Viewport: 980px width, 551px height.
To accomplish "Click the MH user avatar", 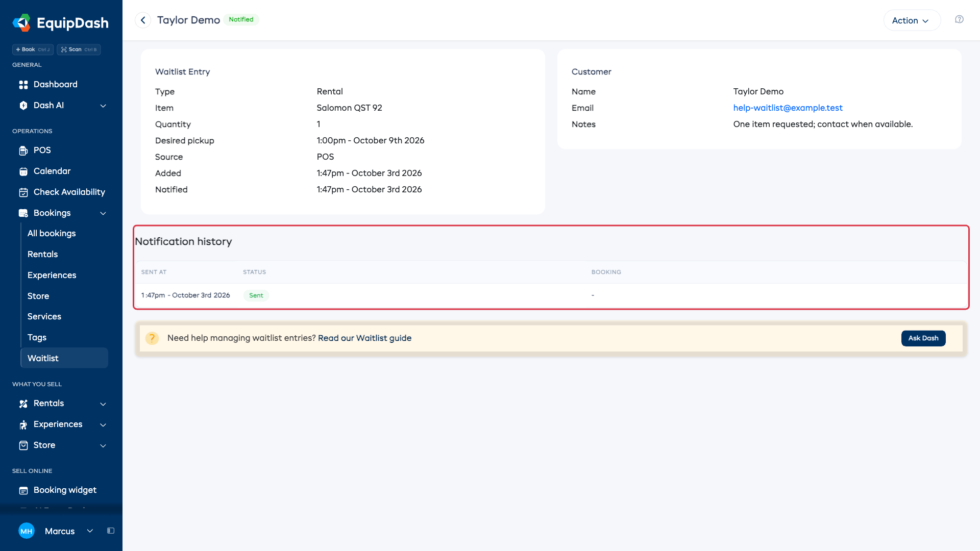I will click(27, 531).
